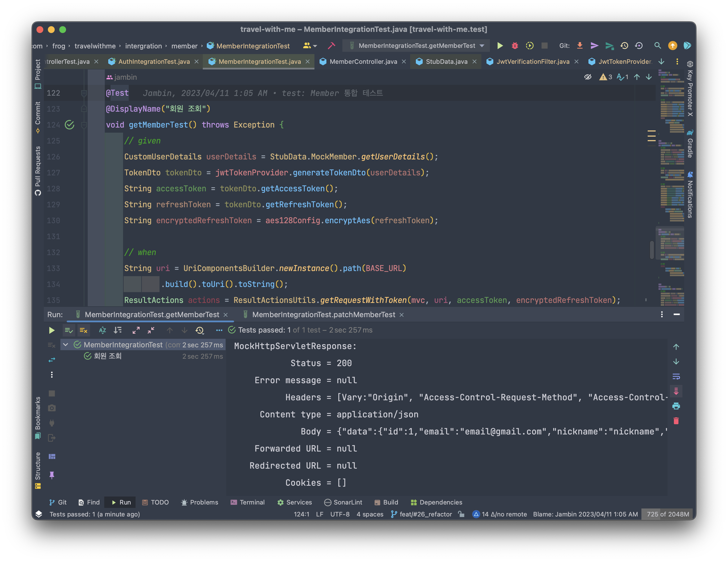Open LF line separator selector
This screenshot has width=728, height=562.
[x=319, y=514]
